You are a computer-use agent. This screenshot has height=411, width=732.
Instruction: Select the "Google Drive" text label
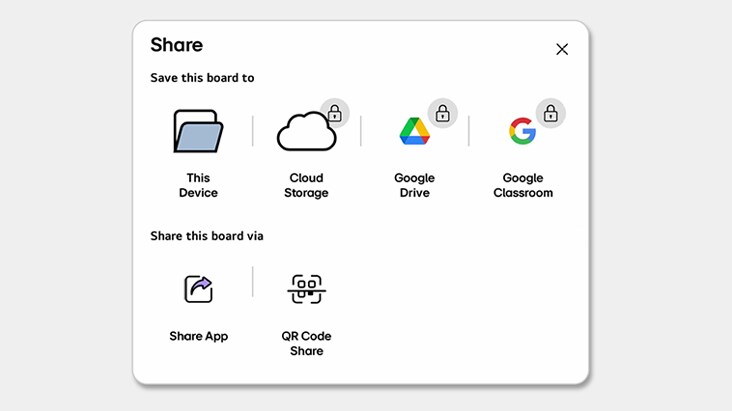pos(414,185)
